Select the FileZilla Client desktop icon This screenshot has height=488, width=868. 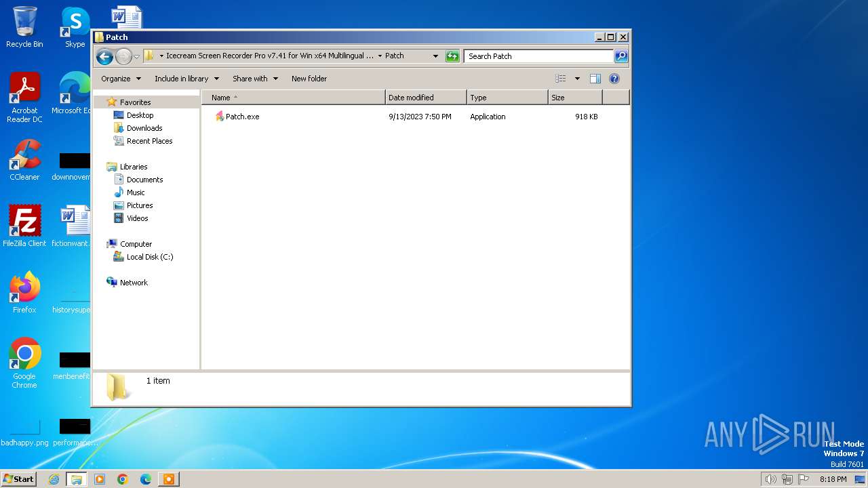[24, 226]
